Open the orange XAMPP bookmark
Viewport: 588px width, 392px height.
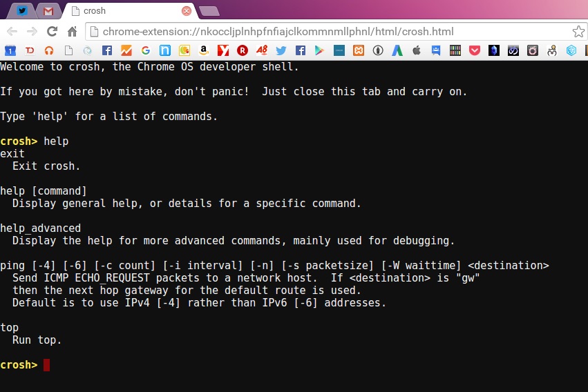[359, 50]
